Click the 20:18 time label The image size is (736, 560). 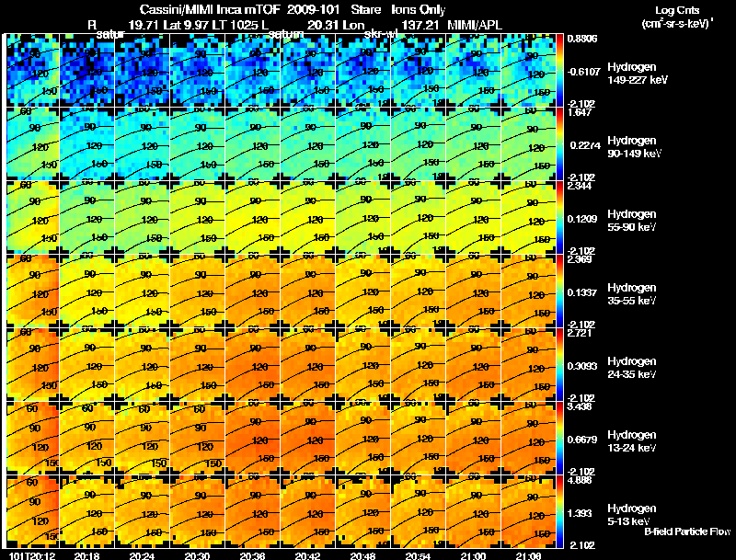pos(86,555)
